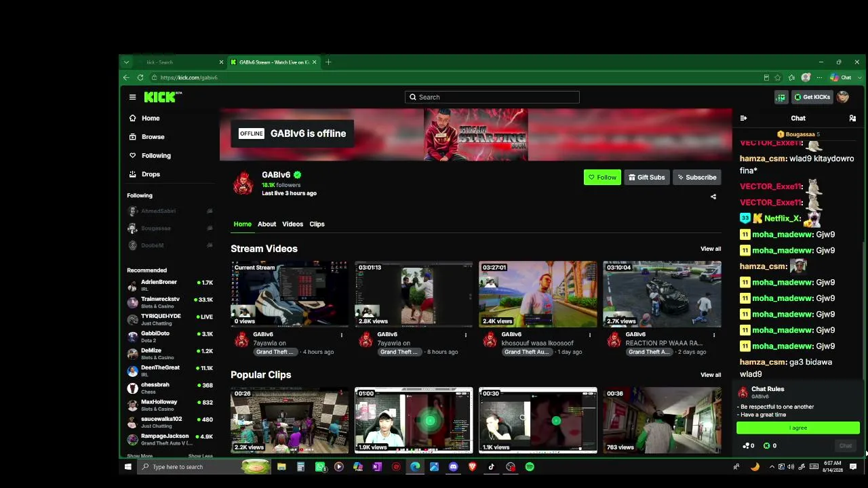Open the Kick user profile avatar menu
The height and width of the screenshot is (488, 868).
coord(843,97)
